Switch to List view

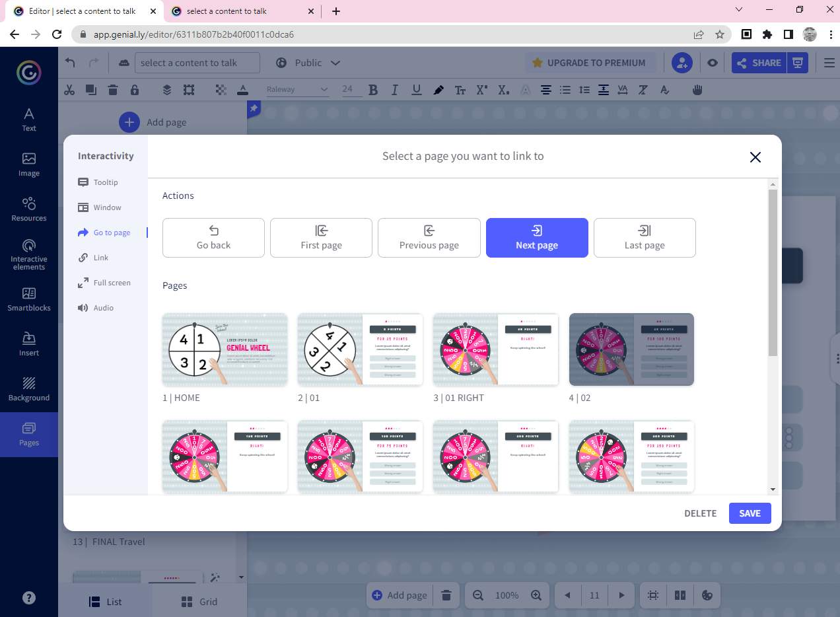[106, 602]
